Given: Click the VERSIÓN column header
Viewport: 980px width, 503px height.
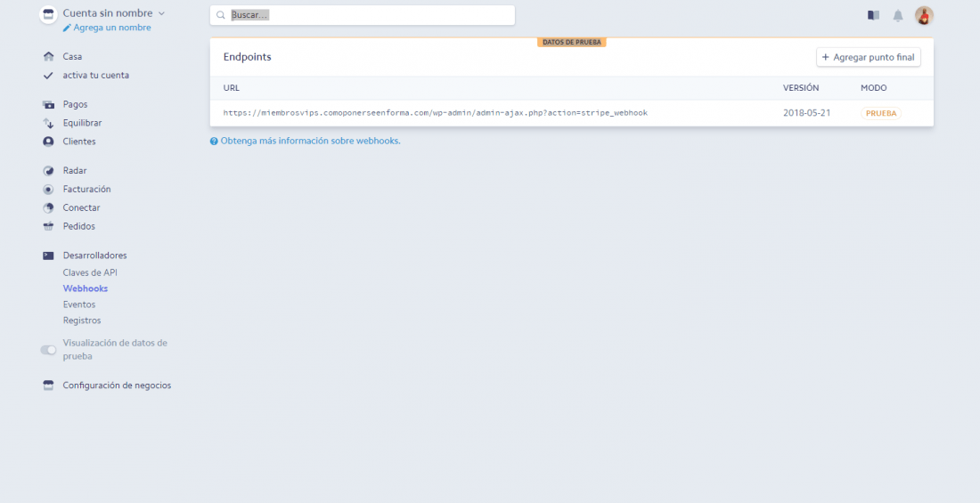Looking at the screenshot, I should coord(801,88).
